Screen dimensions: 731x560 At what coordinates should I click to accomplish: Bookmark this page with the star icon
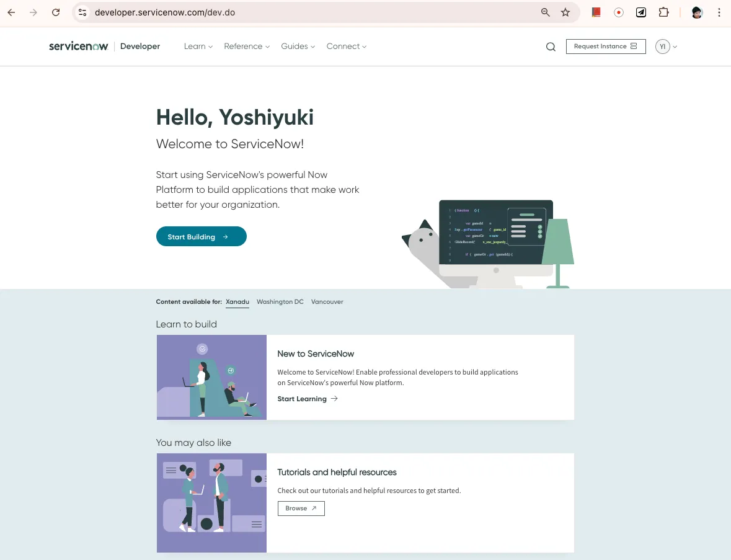click(x=565, y=12)
